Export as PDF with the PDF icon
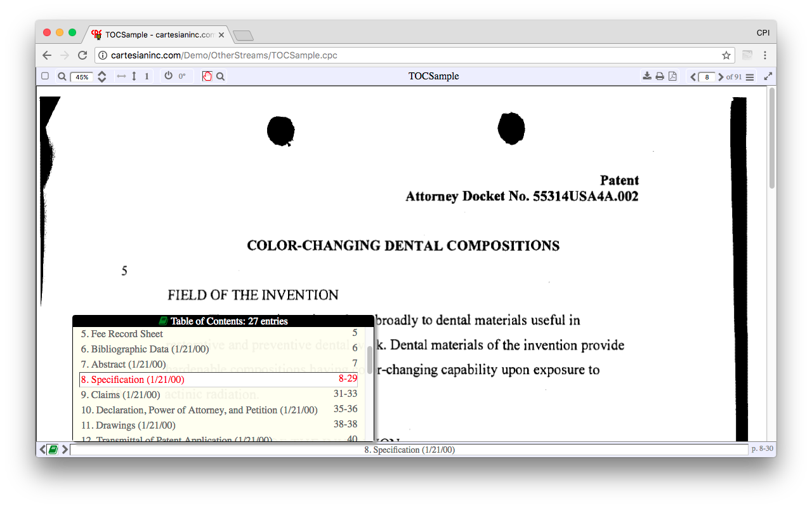This screenshot has height=508, width=812. (672, 76)
